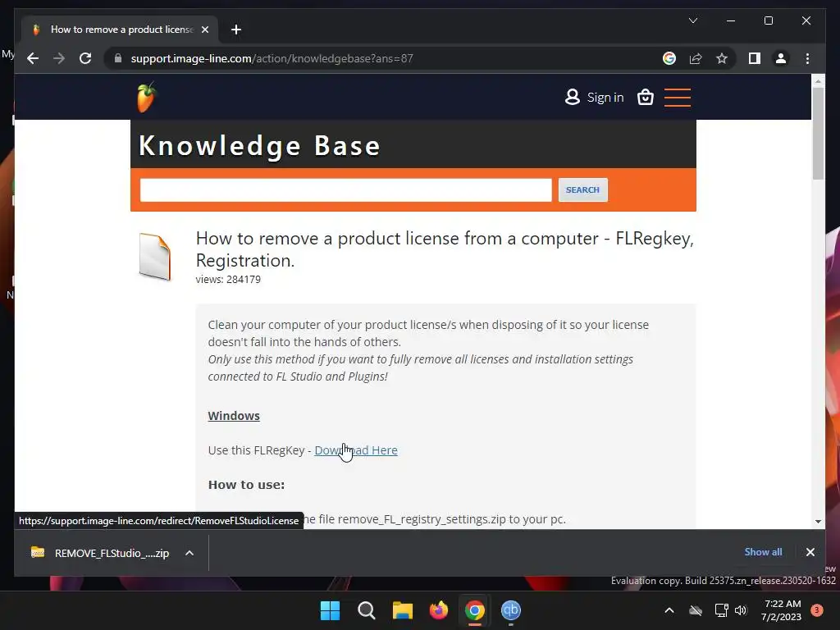This screenshot has width=840, height=630.
Task: Open the shopping basket icon
Action: pyautogui.click(x=645, y=97)
